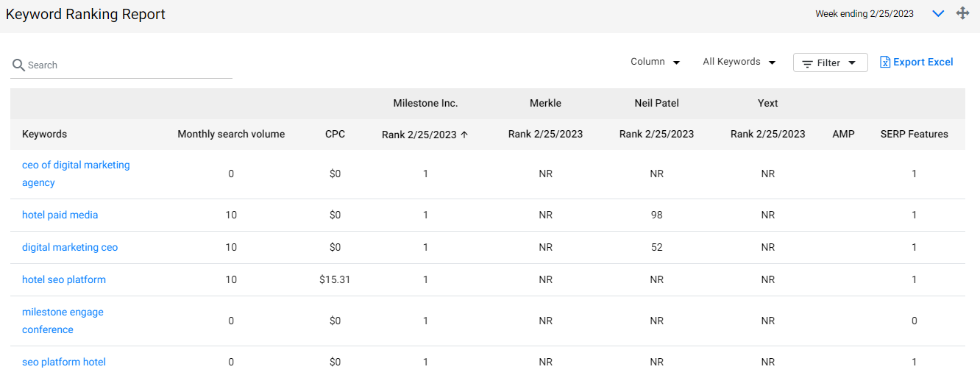Open keyword 'digital marketing ceo'
Viewport: 980px width, 375px height.
pos(70,248)
